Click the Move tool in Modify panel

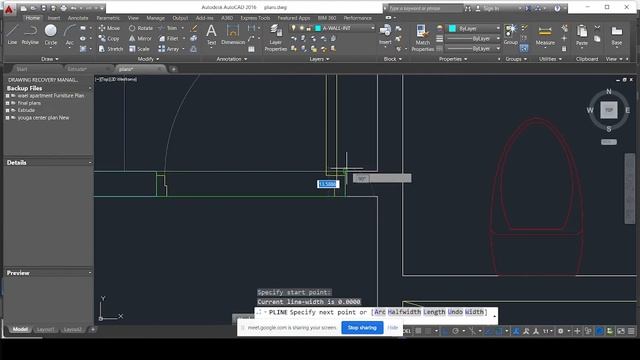[109, 28]
